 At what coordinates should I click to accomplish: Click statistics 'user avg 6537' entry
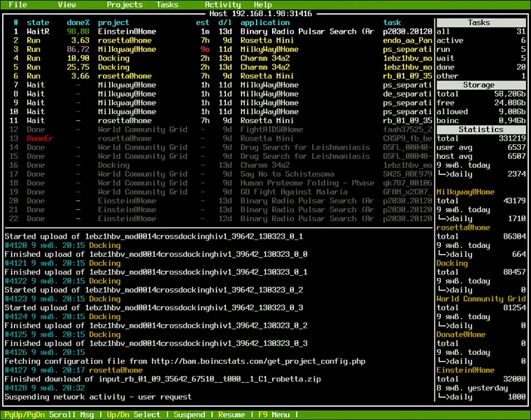(481, 147)
